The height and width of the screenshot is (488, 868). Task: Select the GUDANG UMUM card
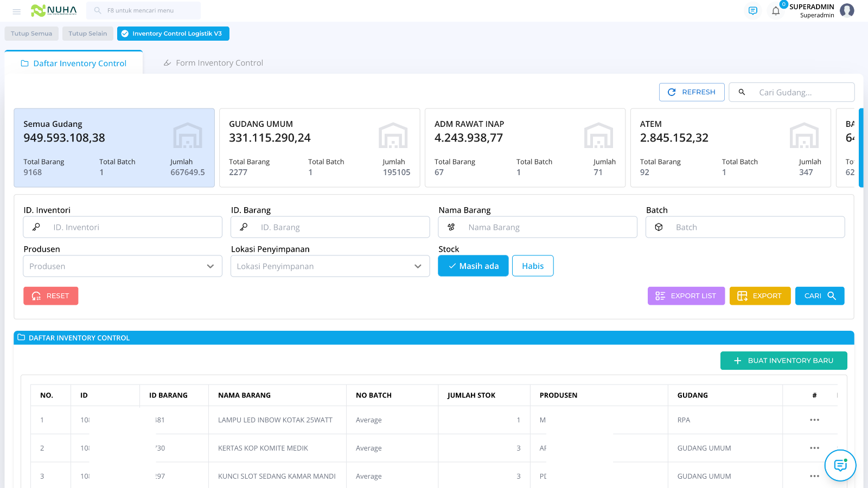[320, 148]
